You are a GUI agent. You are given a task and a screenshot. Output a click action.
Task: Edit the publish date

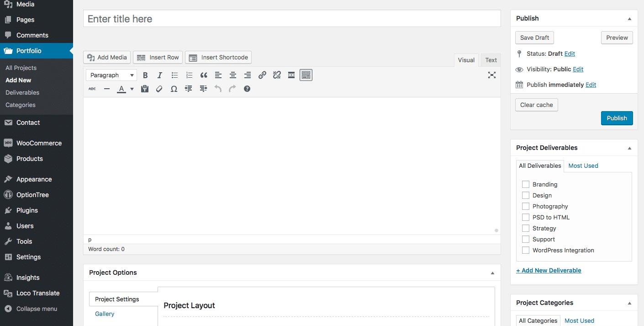[x=591, y=85]
